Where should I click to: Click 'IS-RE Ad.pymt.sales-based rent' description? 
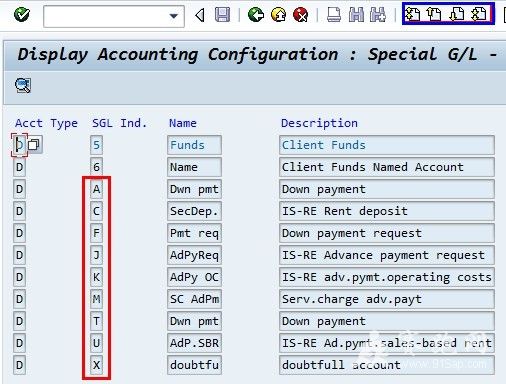[x=387, y=343]
